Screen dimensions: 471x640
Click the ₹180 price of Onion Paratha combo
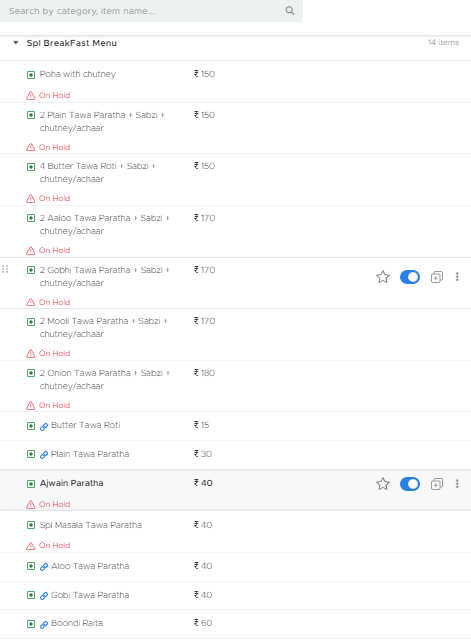click(204, 373)
